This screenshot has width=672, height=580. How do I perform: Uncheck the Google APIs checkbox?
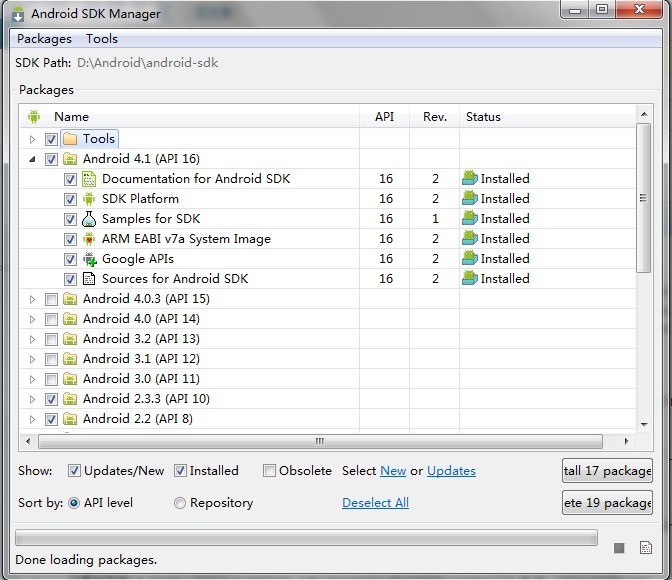coord(70,259)
